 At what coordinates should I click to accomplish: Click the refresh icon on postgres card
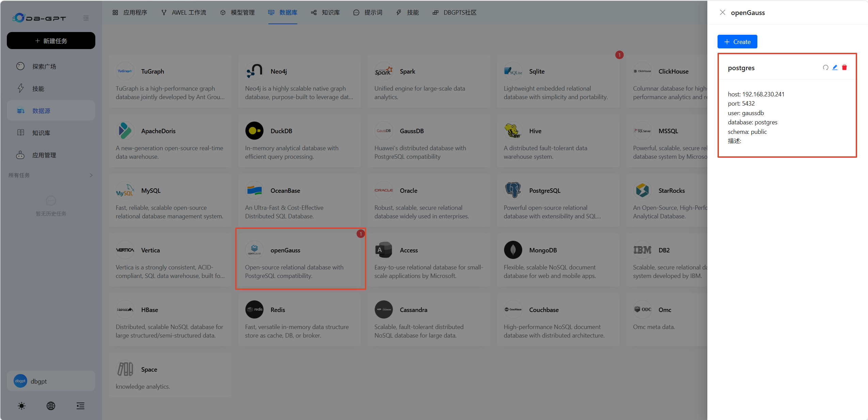tap(825, 67)
